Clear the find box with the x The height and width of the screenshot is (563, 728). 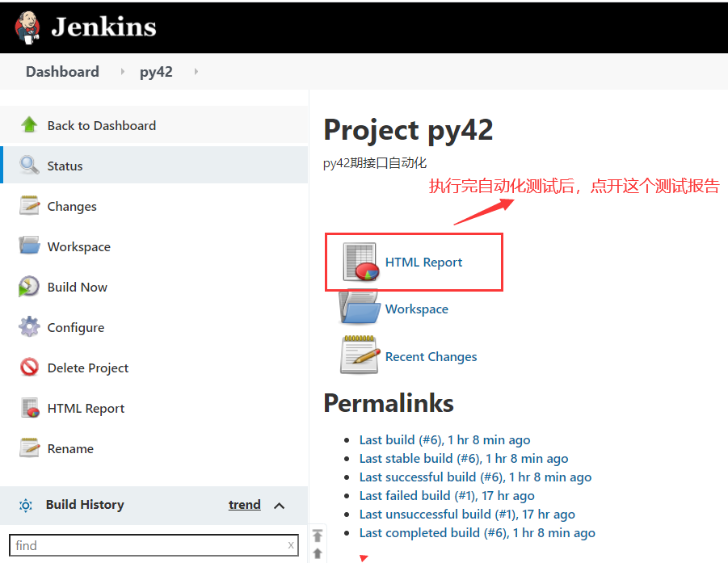tap(291, 545)
